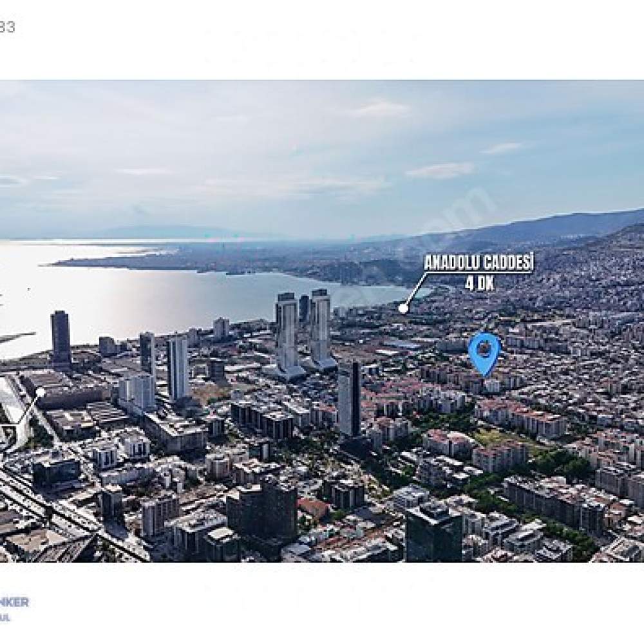Click the dark tall skyscraper at center

349,399
